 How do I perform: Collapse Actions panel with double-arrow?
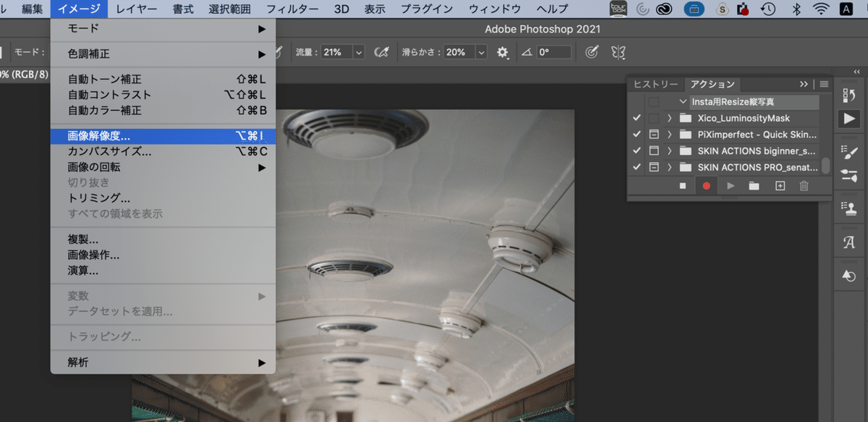804,84
